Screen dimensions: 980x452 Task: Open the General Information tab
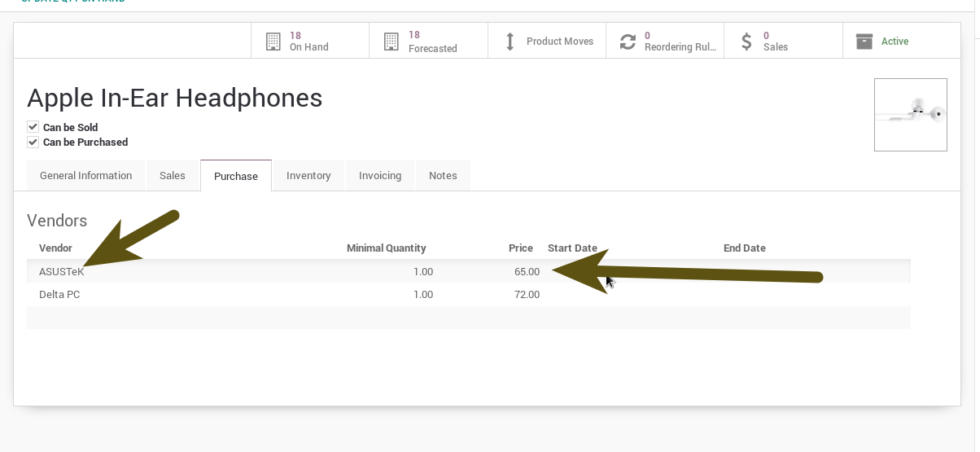point(85,176)
